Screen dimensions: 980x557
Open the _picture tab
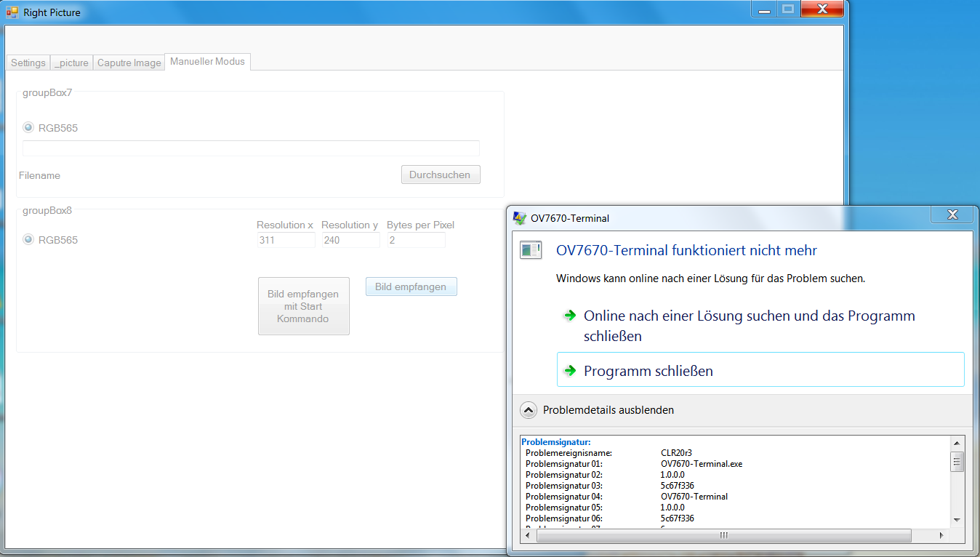(x=71, y=63)
